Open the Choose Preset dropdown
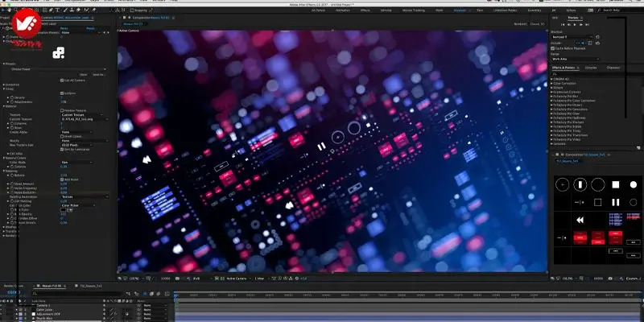Viewport: 644px width, 322px height. pyautogui.click(x=59, y=69)
